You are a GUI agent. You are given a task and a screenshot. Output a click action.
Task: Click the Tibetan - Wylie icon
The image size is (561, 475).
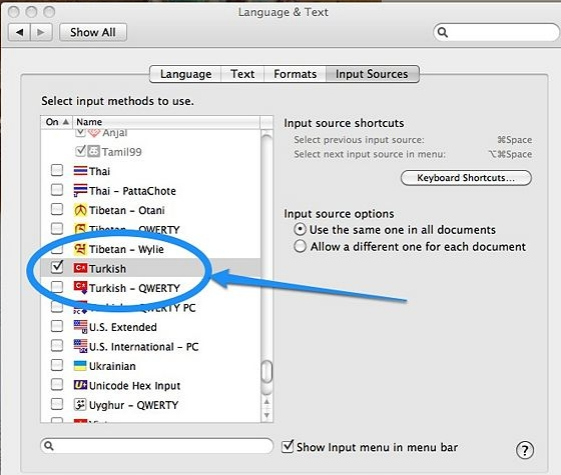click(81, 249)
